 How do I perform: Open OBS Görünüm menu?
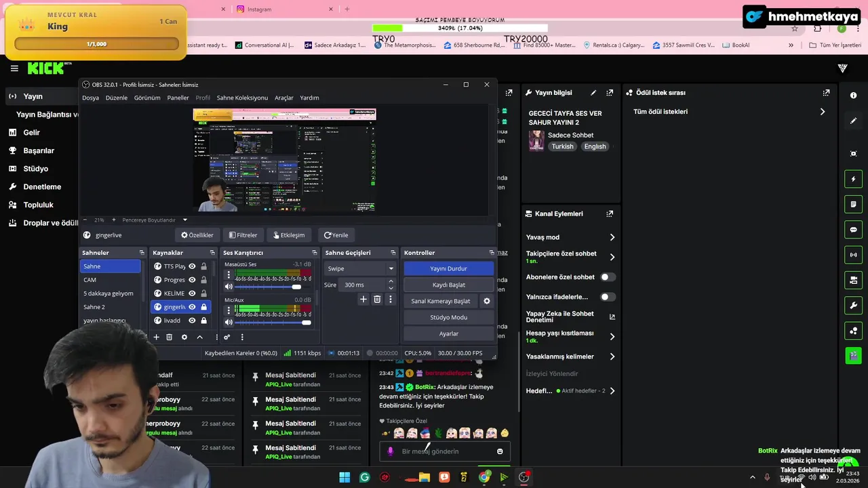(147, 98)
